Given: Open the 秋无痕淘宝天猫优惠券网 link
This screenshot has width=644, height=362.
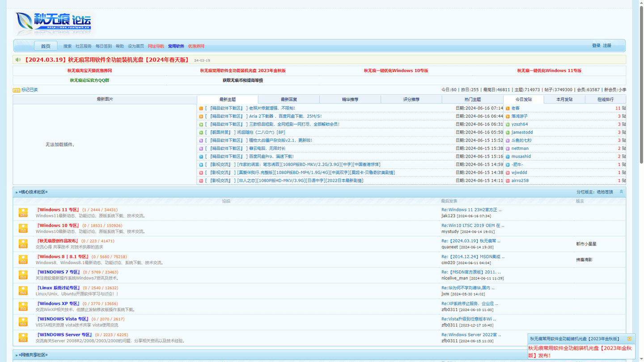Looking at the screenshot, I should [x=89, y=71].
